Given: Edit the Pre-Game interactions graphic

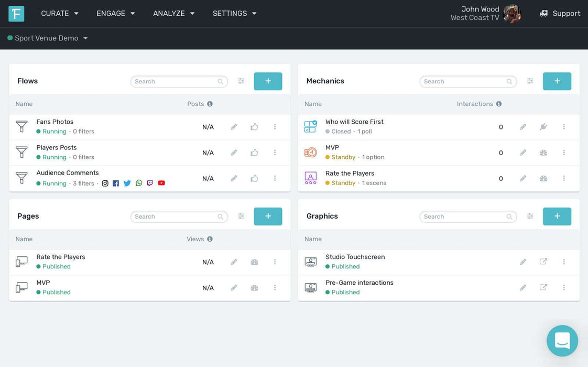Looking at the screenshot, I should point(522,287).
